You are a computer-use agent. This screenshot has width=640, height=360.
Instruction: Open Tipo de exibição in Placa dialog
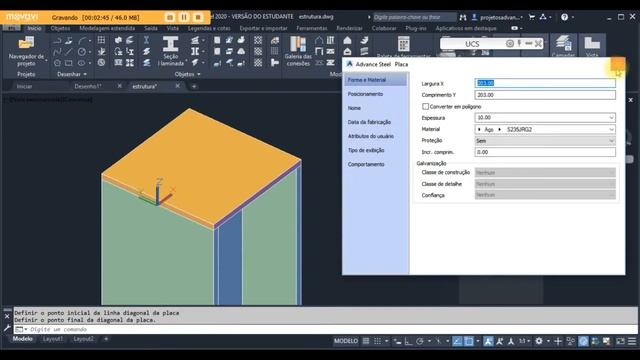[x=366, y=150]
